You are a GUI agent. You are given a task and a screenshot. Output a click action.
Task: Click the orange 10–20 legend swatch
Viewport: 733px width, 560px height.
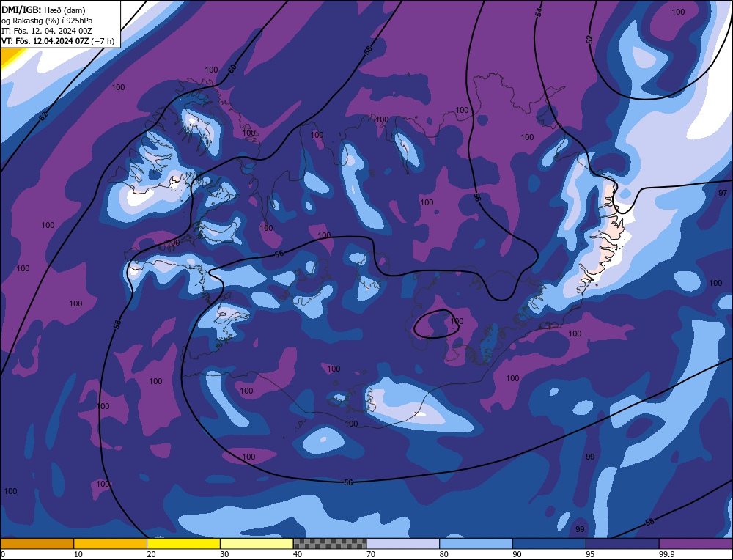111,544
